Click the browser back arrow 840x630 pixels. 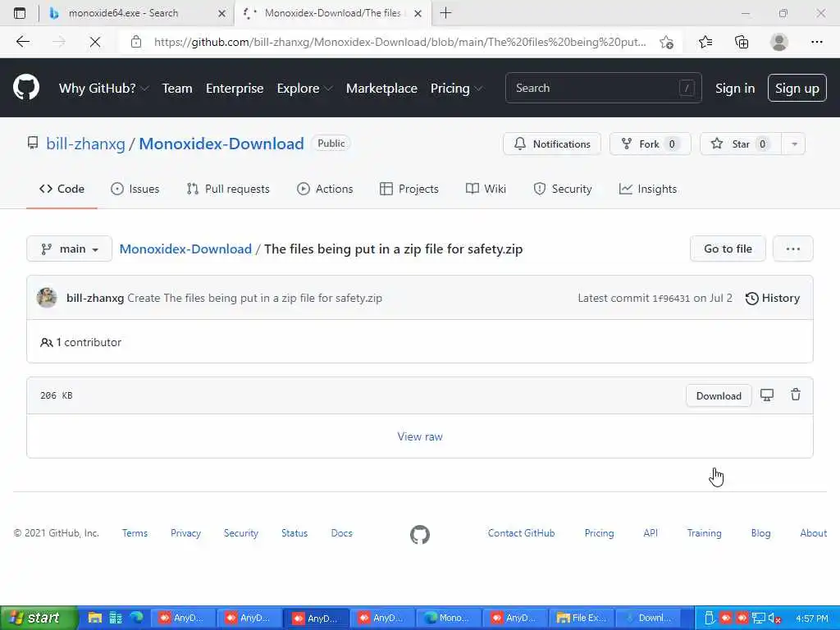tap(22, 42)
